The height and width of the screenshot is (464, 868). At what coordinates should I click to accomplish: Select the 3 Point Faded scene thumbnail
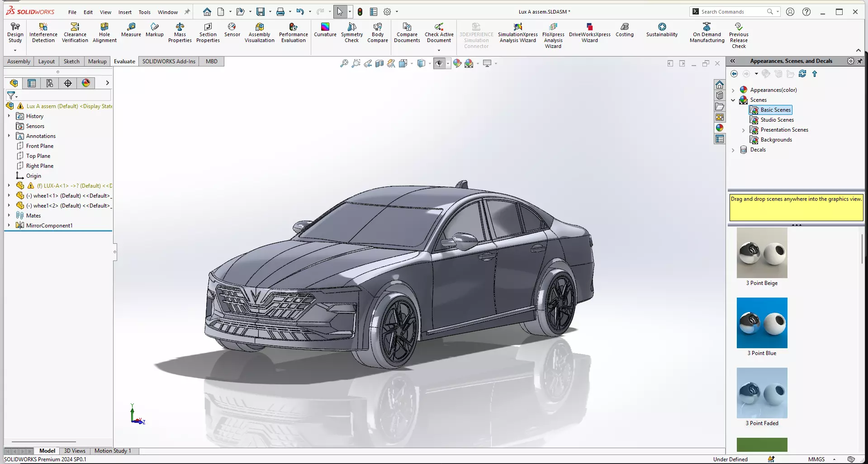(762, 393)
